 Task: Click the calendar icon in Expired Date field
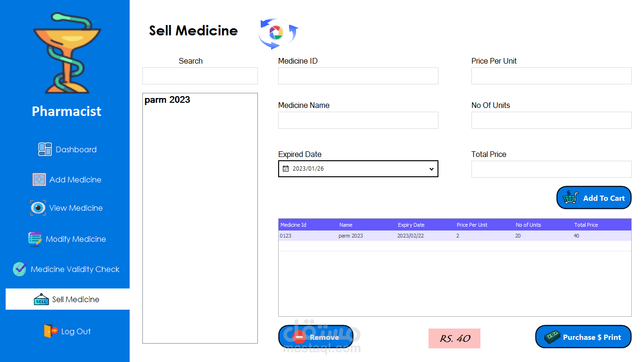285,169
